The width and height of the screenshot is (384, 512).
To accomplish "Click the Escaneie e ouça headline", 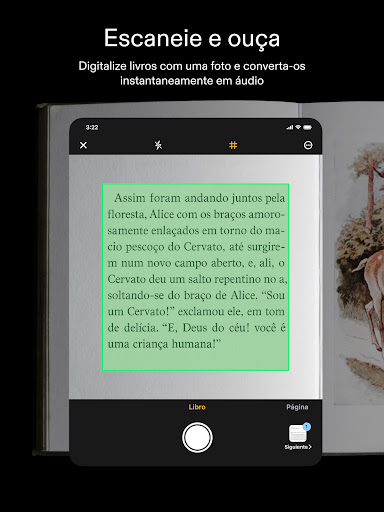I will [x=192, y=38].
